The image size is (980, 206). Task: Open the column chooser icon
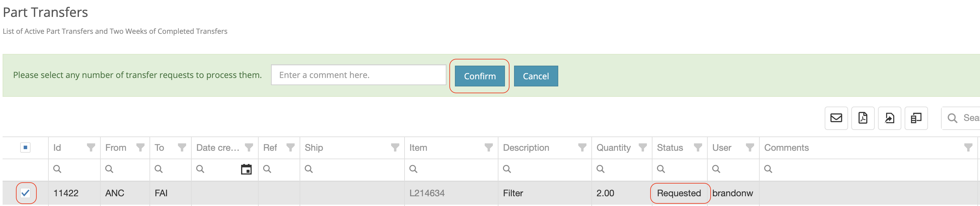point(916,118)
